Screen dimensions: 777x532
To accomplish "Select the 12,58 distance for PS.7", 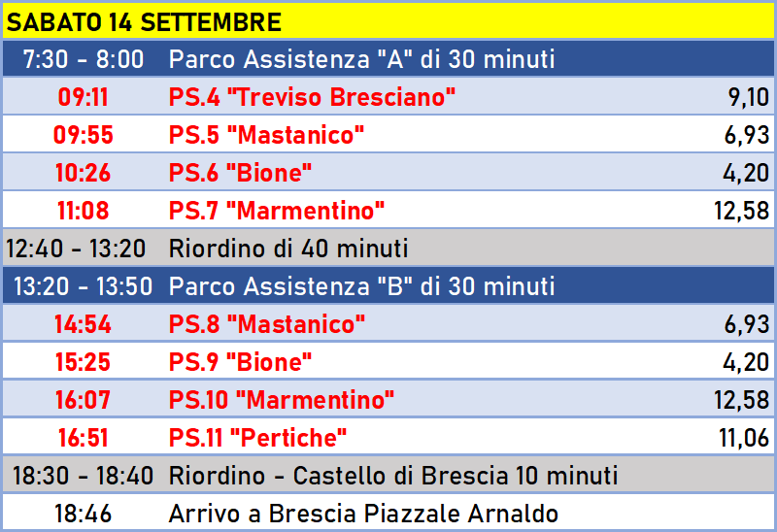I will [742, 211].
